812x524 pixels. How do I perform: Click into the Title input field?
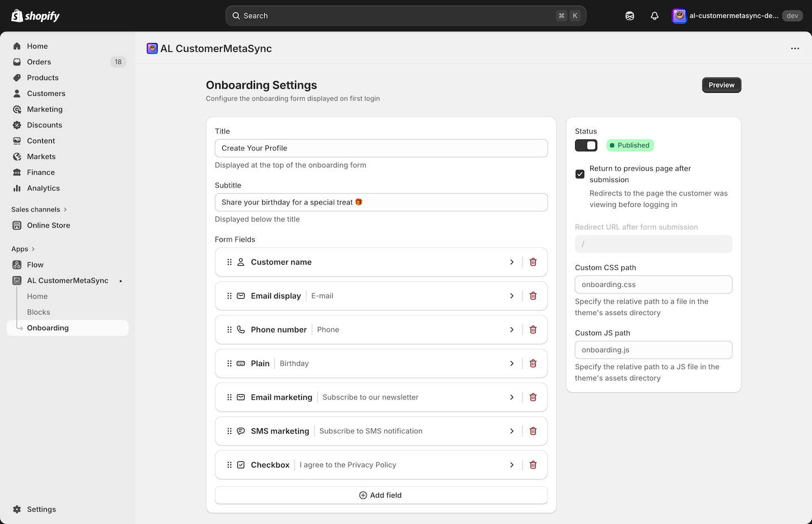coord(381,148)
